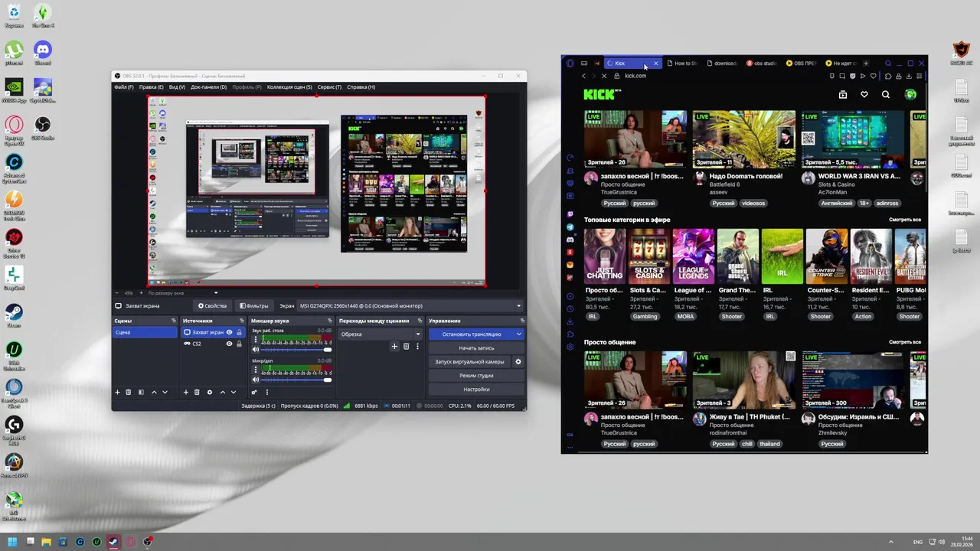
Task: Open browser downloads icon in address bar
Action: 909,76
